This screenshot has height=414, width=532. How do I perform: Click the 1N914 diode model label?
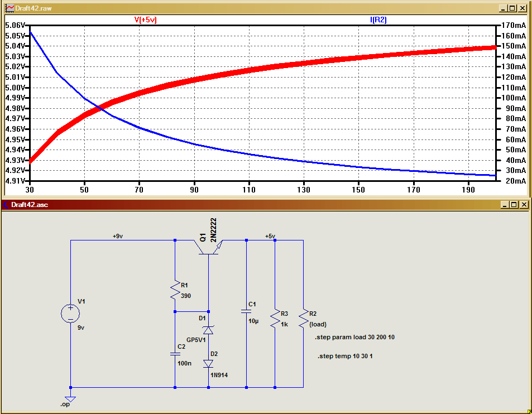pyautogui.click(x=219, y=375)
